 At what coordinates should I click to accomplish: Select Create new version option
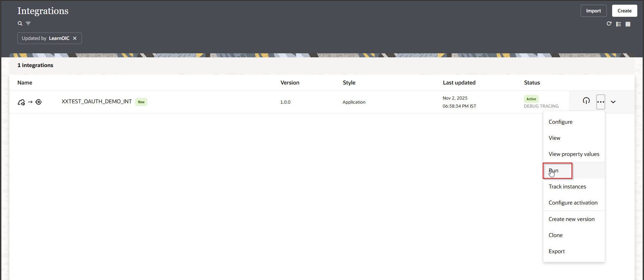click(x=572, y=219)
